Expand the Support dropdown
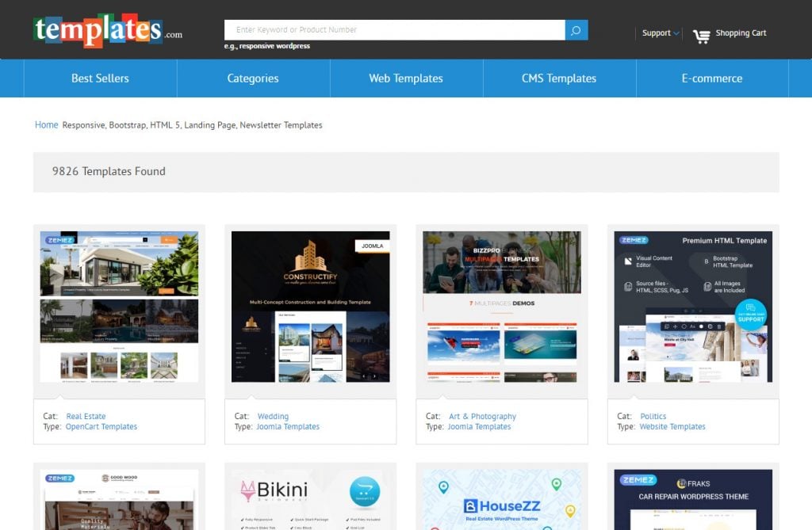The image size is (812, 530). click(661, 33)
